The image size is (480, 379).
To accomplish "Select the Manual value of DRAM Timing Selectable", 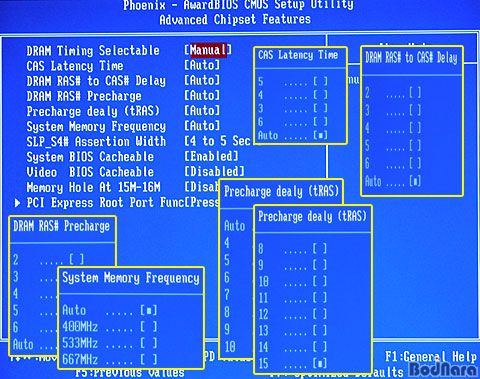I will pyautogui.click(x=208, y=50).
